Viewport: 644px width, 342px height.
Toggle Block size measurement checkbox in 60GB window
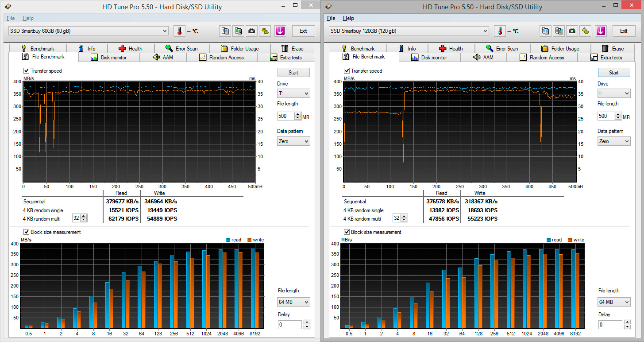(x=27, y=232)
